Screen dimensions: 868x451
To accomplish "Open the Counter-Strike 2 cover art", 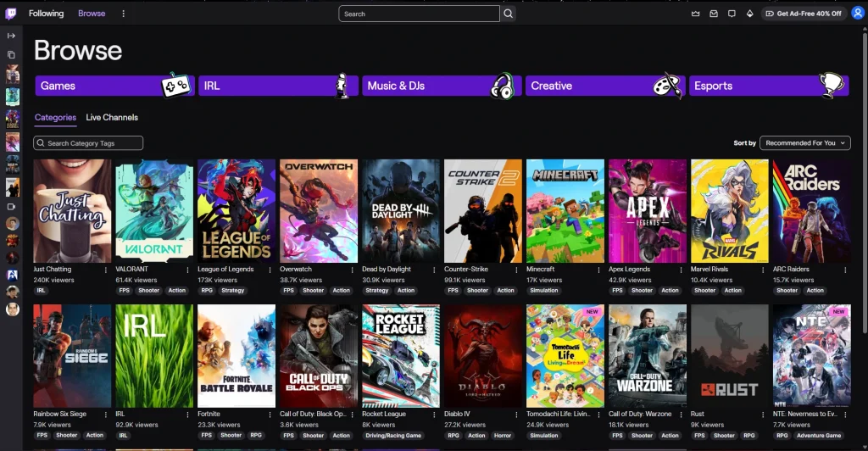I will [482, 211].
